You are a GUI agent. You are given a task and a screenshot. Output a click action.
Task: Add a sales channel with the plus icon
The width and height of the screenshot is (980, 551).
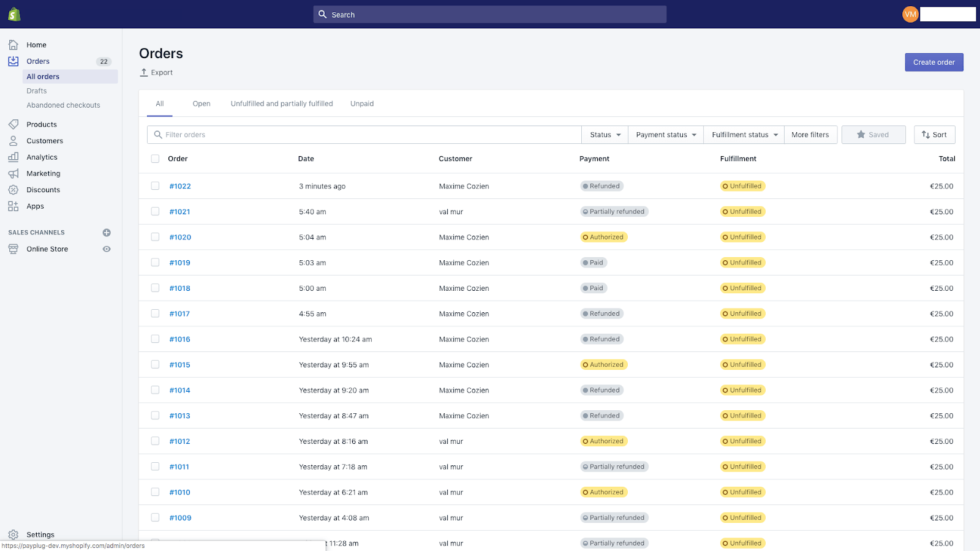pyautogui.click(x=107, y=233)
